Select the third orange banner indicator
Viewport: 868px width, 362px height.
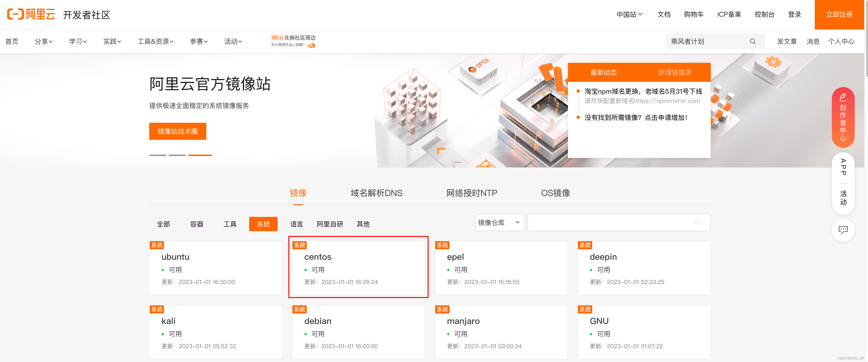(x=200, y=155)
